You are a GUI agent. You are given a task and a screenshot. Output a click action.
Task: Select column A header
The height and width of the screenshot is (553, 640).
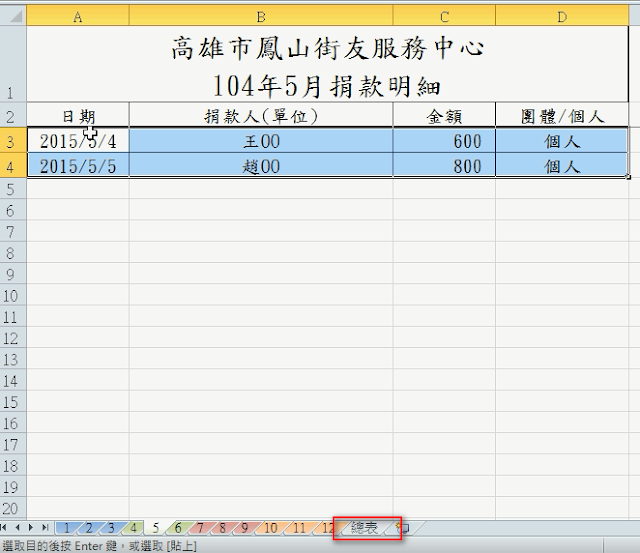pyautogui.click(x=78, y=17)
